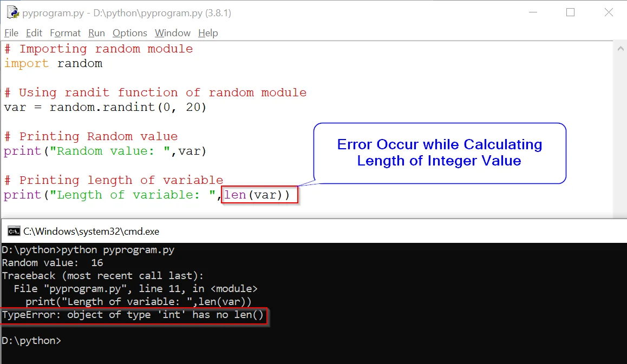Place cursor on the import random line
Viewport: 627px width, 364px height.
(54, 63)
